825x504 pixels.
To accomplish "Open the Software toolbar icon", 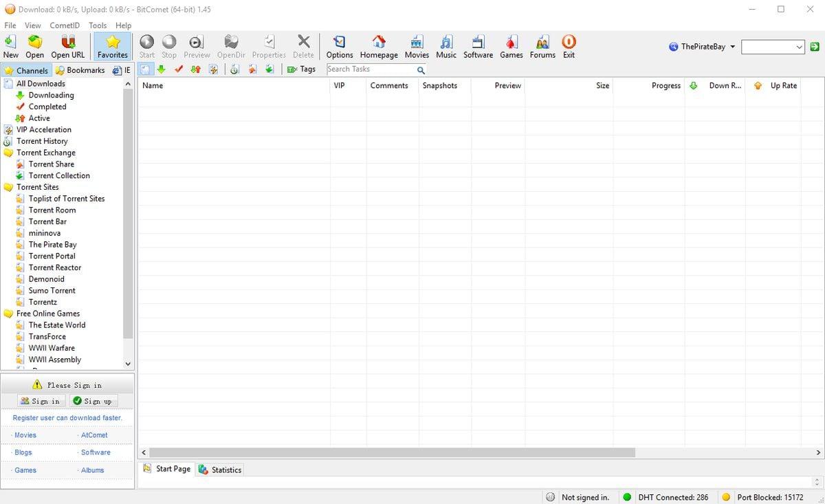I will pos(478,47).
